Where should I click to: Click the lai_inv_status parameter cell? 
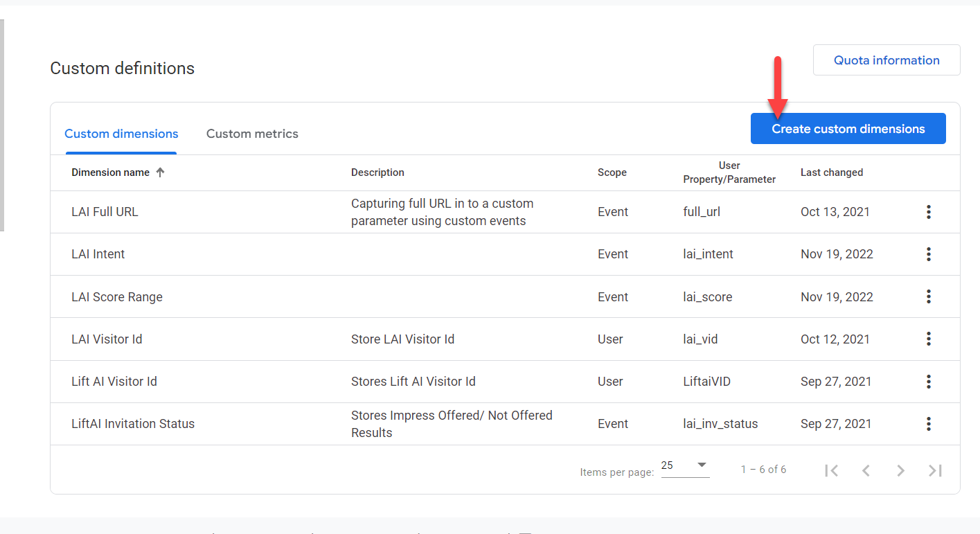tap(720, 424)
